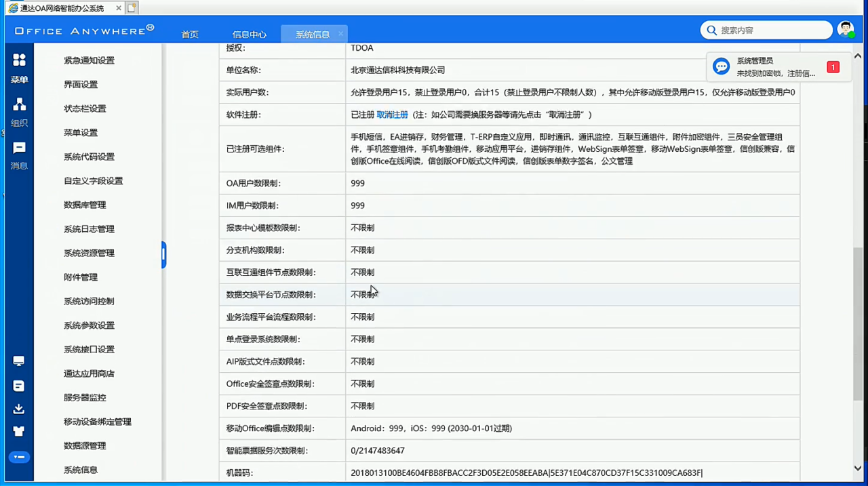Open 菜单设置 in the menu
This screenshot has height=486, width=868.
point(81,133)
